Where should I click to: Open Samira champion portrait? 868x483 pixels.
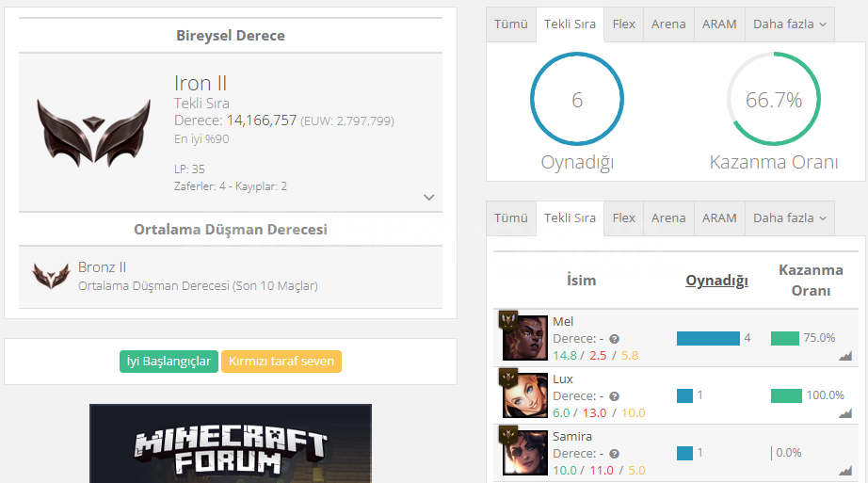point(524,453)
